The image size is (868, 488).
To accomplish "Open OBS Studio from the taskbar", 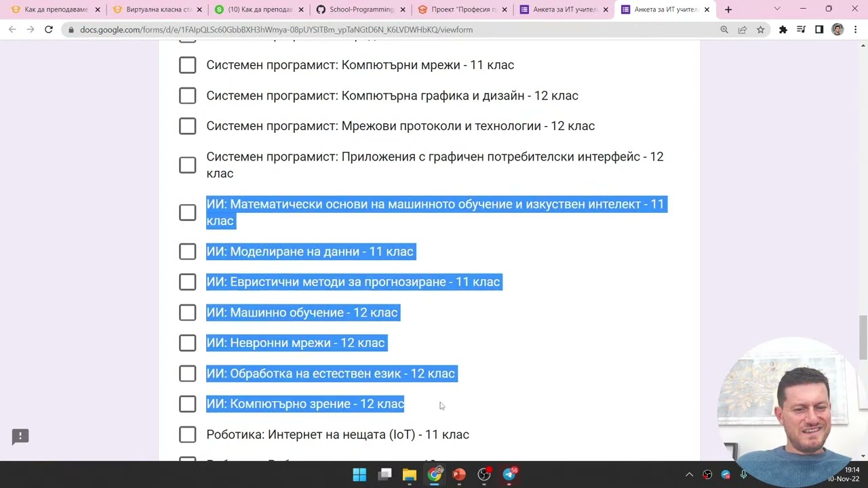I will 484,474.
